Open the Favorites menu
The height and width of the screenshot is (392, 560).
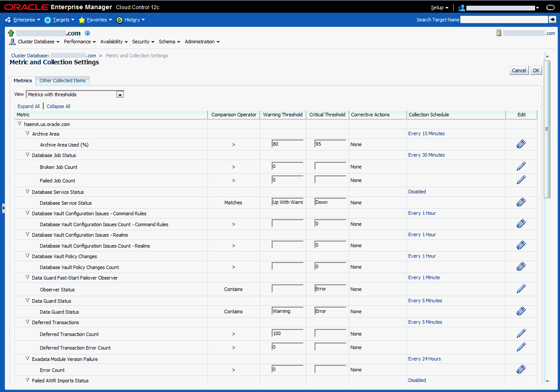click(95, 20)
